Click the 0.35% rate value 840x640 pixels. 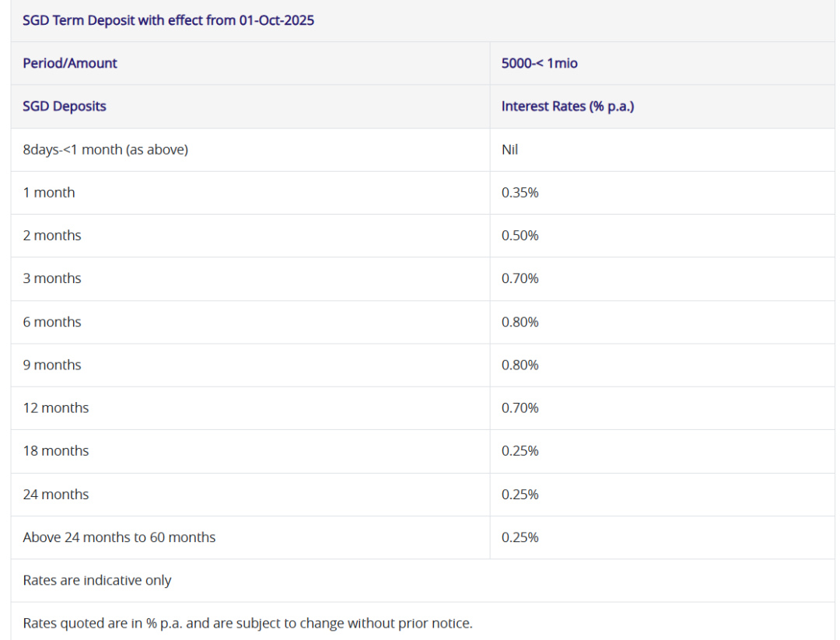520,192
